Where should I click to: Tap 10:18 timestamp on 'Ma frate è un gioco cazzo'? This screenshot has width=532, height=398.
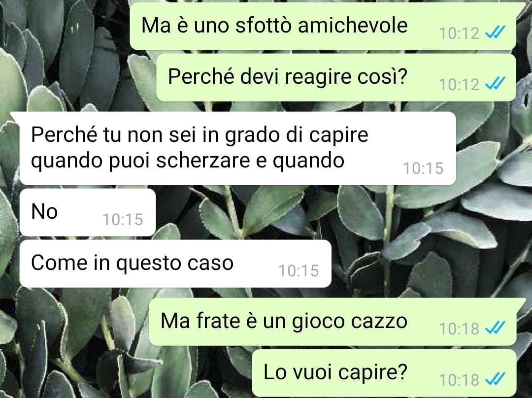click(459, 329)
